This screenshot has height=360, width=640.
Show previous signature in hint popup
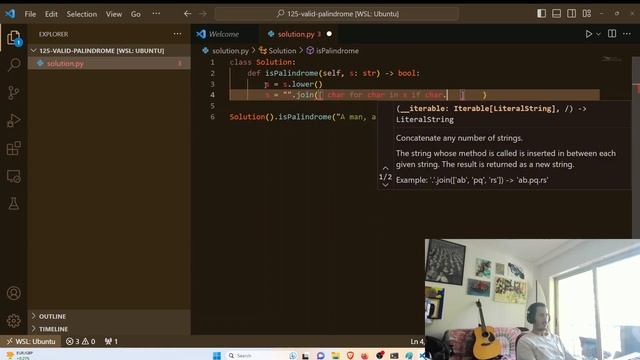coord(385,168)
